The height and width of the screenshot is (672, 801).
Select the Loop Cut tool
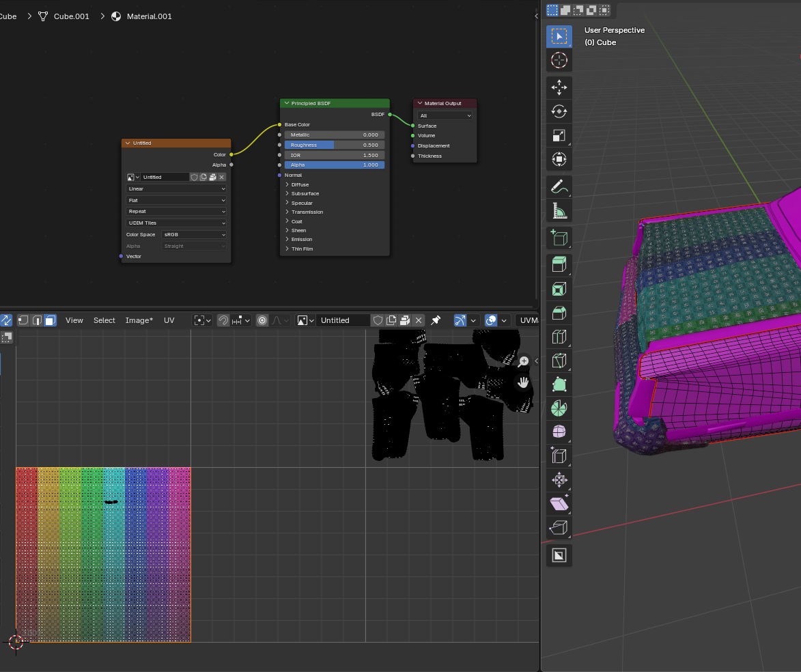coord(559,337)
